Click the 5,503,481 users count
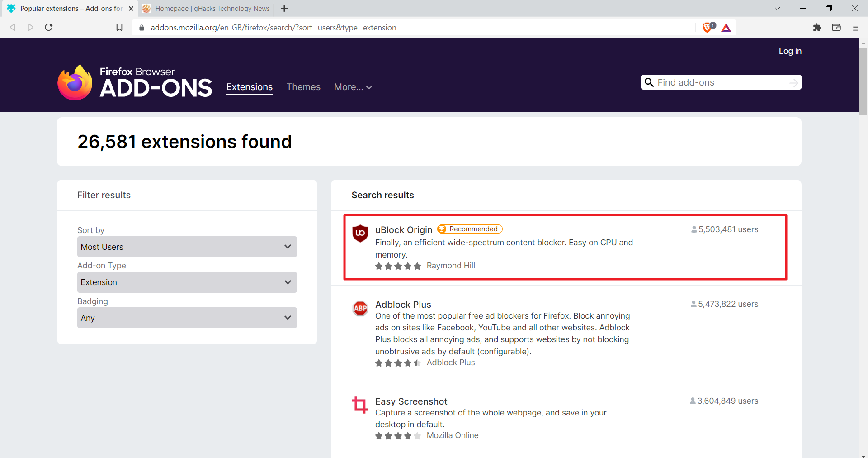 tap(725, 229)
